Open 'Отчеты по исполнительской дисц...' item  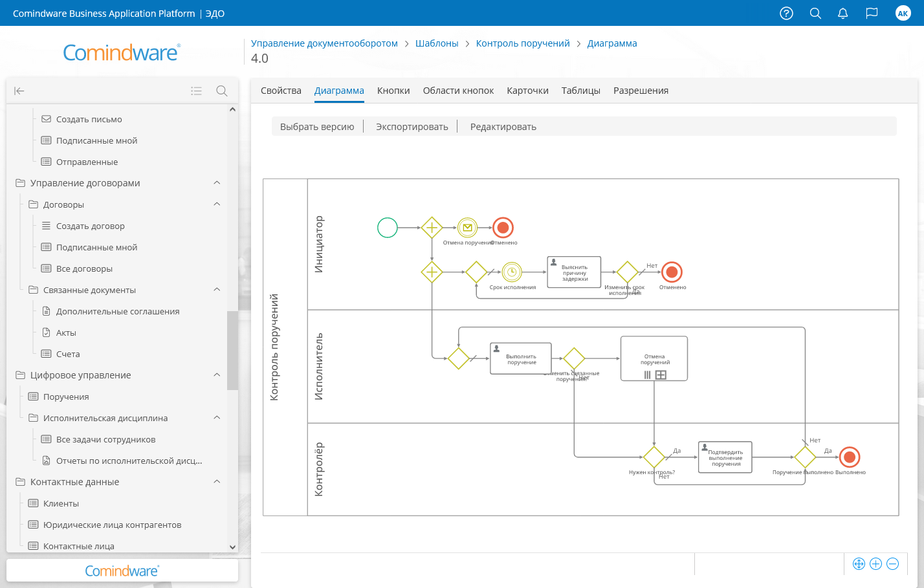129,461
